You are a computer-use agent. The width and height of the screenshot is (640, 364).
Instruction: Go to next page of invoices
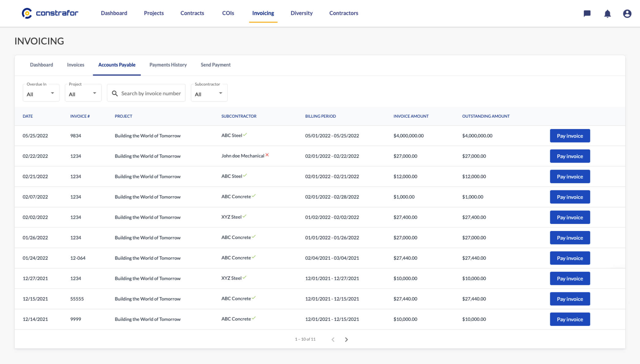346,339
